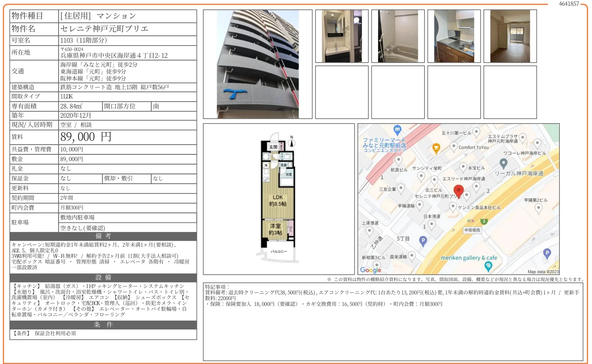This screenshot has height=364, width=592.
Task: Select the traffic light icon near 中突堤西
Action: [470, 221]
